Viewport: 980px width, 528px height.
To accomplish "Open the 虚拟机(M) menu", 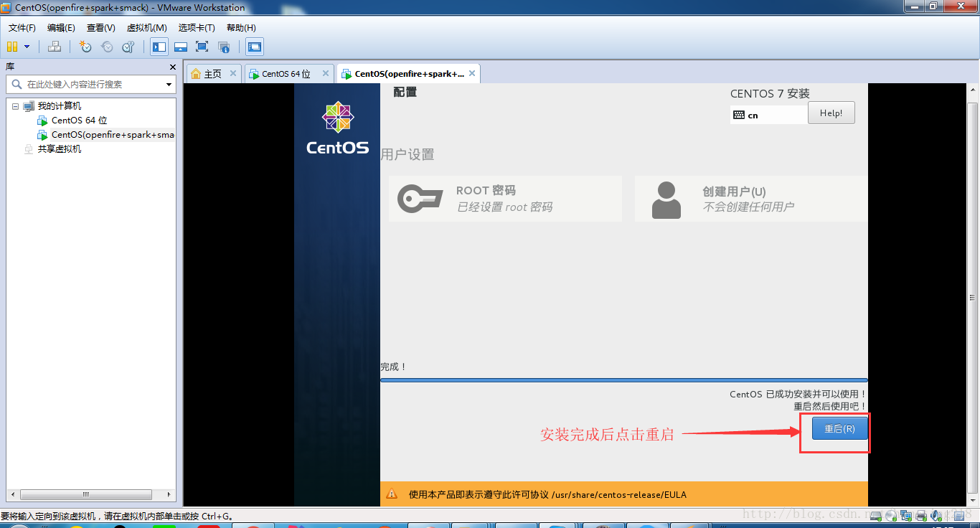I will [146, 28].
